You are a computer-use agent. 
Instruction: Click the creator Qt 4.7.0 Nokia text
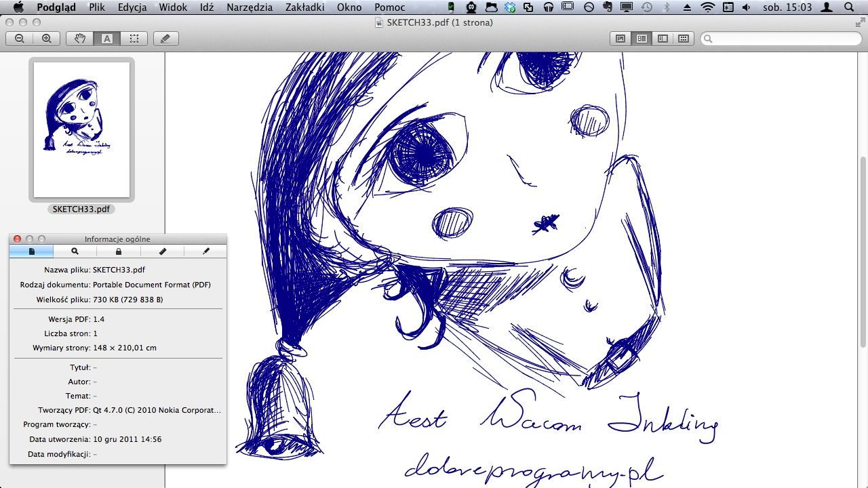point(157,410)
